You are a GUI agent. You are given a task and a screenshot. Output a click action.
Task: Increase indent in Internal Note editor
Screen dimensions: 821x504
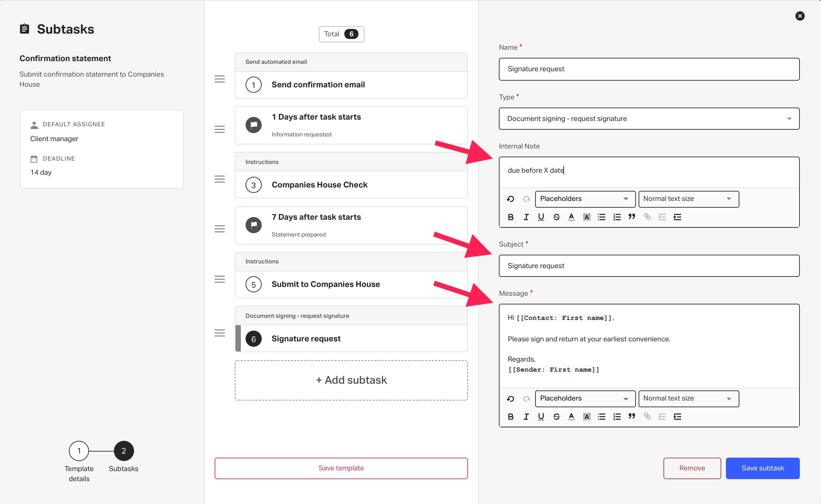coord(677,217)
